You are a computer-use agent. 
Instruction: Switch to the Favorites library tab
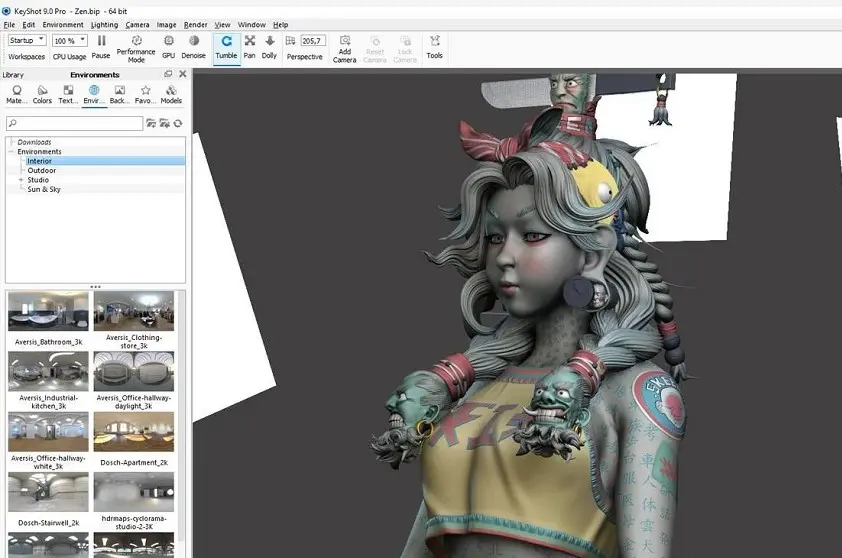point(146,95)
